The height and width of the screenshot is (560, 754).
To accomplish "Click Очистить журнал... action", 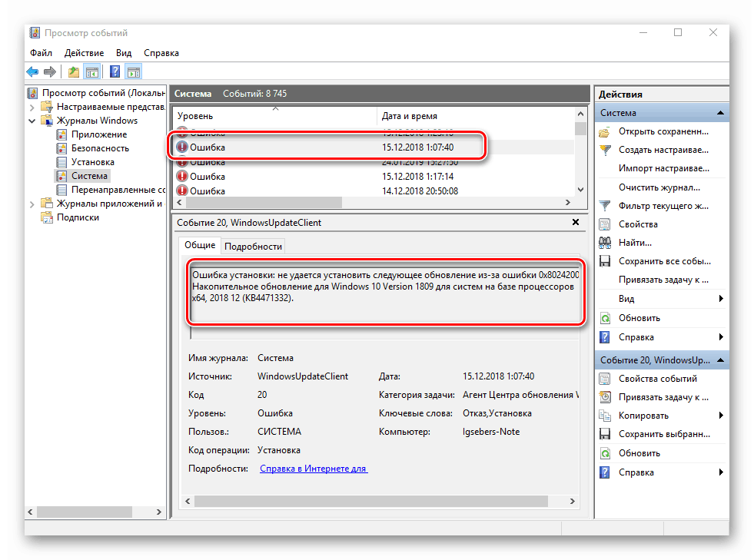I will (x=659, y=187).
